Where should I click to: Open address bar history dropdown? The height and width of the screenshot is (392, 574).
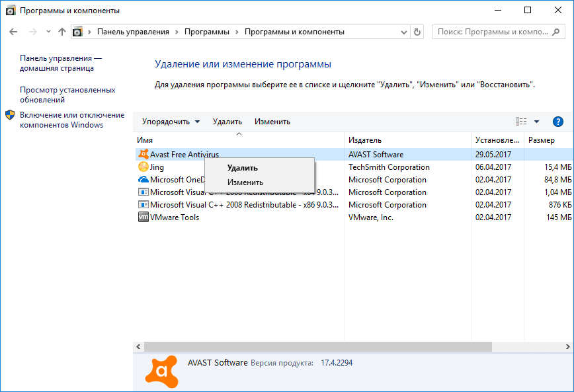(x=404, y=32)
